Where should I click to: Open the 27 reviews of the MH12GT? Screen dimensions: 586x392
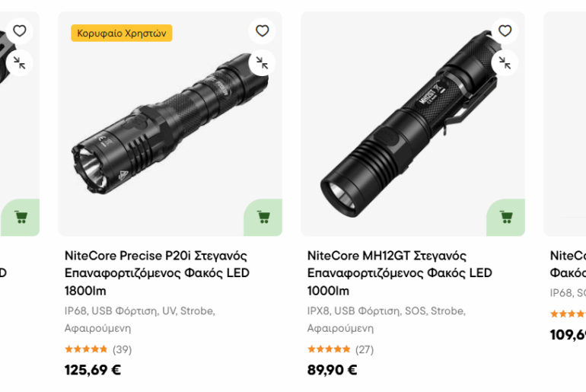click(x=365, y=349)
